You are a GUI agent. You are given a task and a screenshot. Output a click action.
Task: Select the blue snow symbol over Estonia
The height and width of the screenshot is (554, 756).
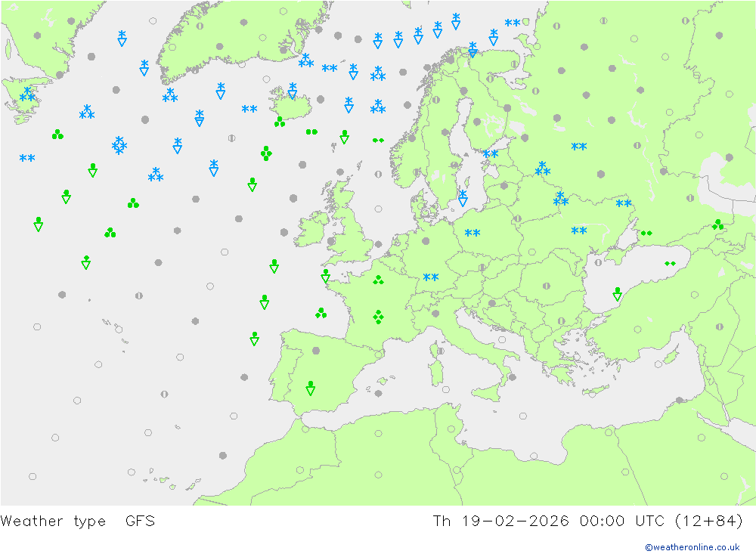(491, 154)
